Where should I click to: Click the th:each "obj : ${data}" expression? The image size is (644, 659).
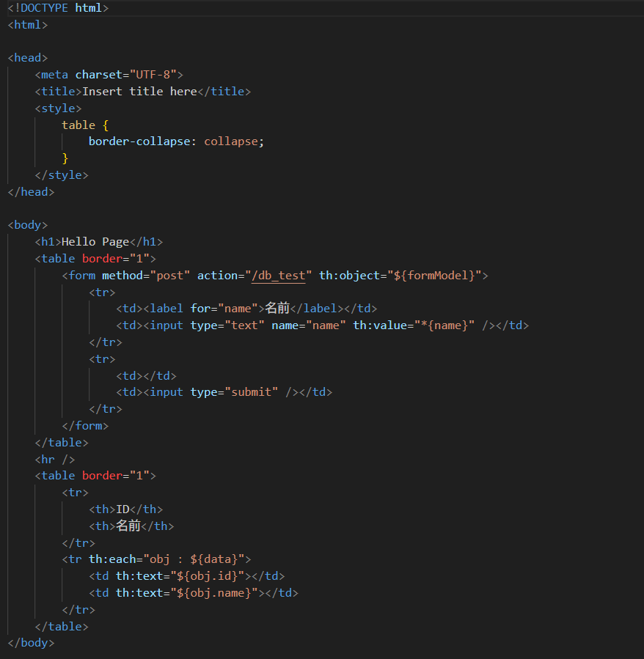pyautogui.click(x=200, y=559)
